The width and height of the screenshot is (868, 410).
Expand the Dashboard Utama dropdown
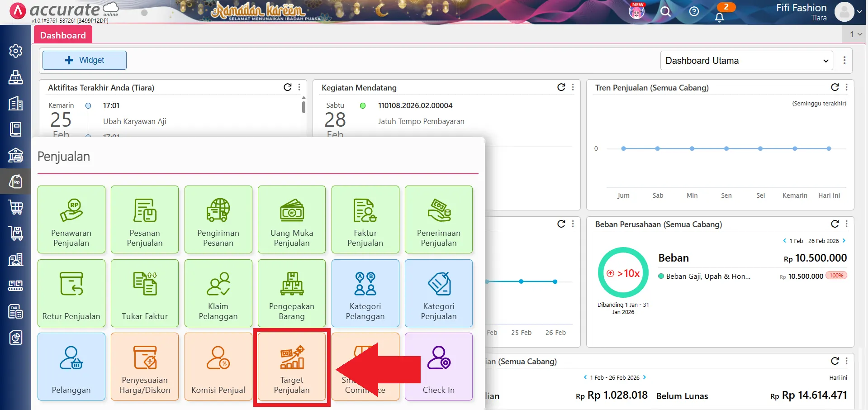coord(747,61)
